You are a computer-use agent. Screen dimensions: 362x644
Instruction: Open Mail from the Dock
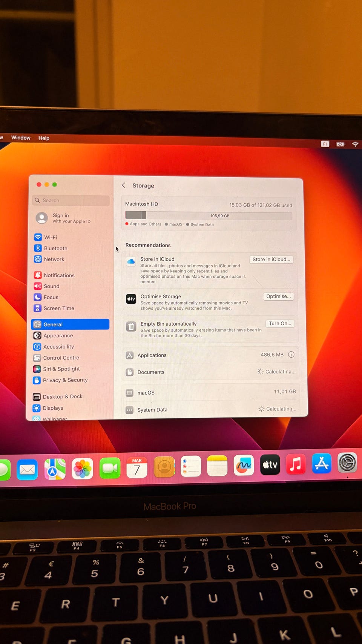coord(27,469)
